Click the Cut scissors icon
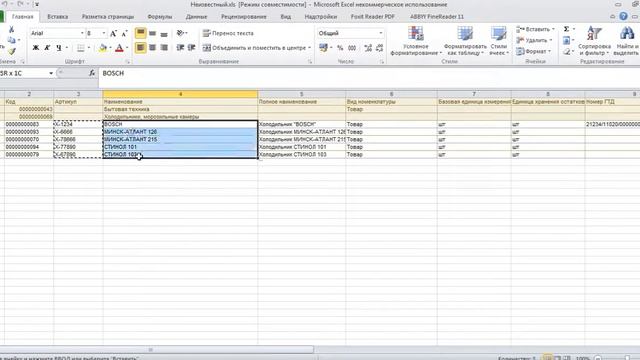Viewport: 640px width, 360px height. pos(11,29)
